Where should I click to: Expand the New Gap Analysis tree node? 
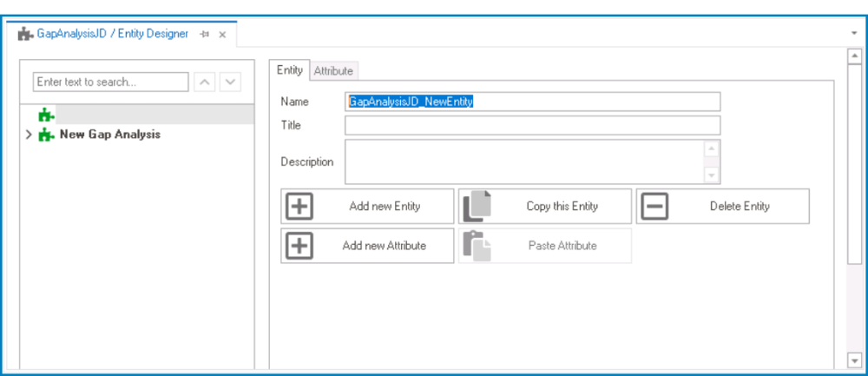29,135
